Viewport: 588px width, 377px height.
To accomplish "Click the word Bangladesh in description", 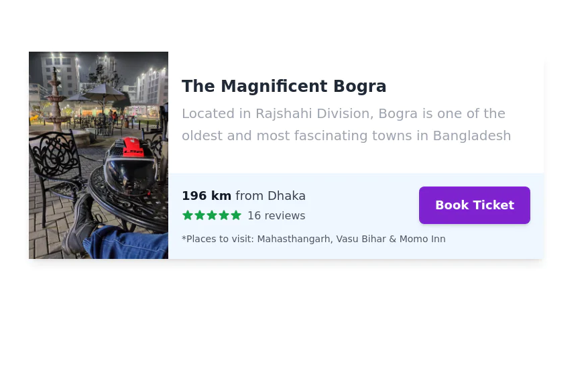I will pos(471,136).
